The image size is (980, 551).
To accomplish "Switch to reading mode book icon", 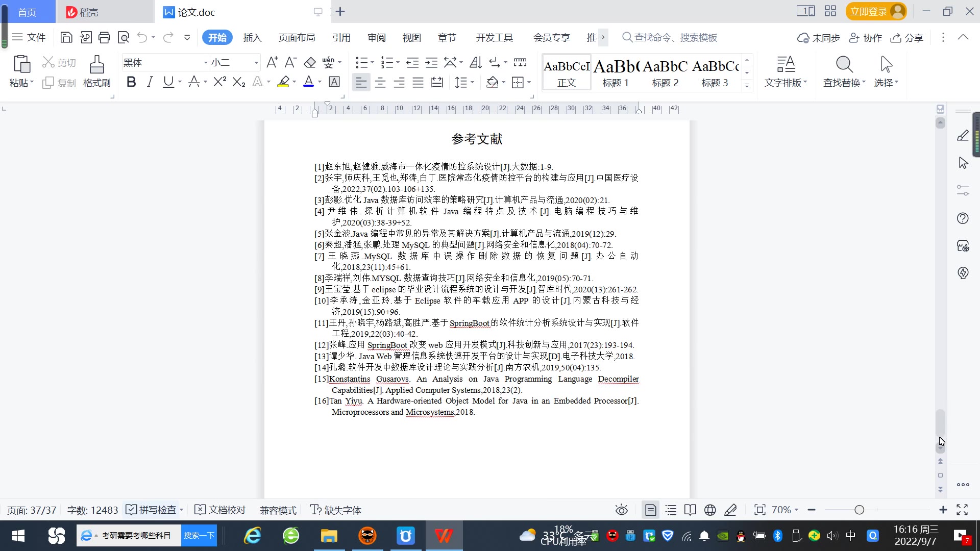I will click(x=690, y=510).
